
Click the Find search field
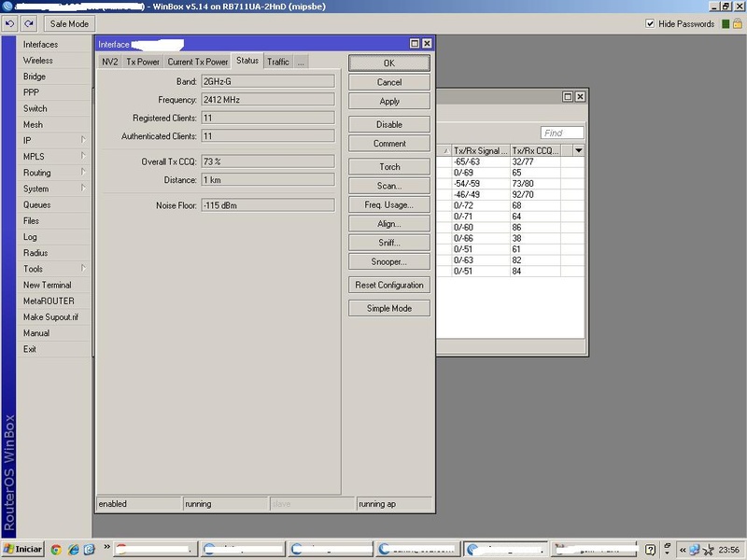pyautogui.click(x=562, y=133)
